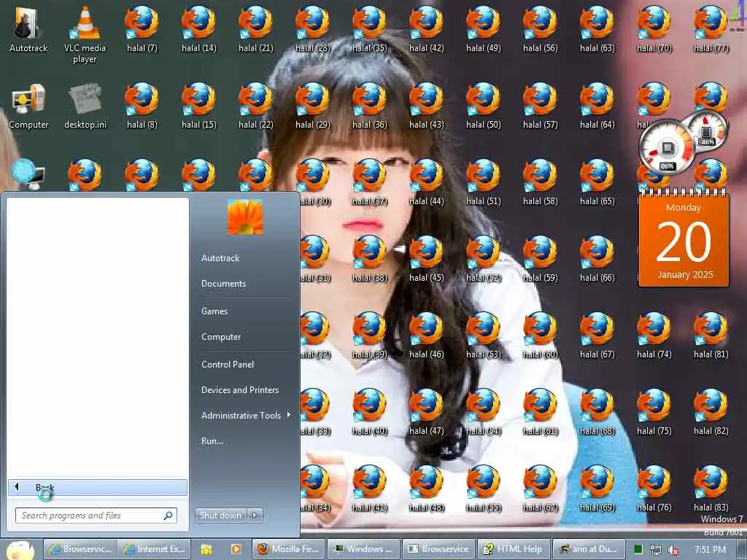Click the user account flower picture
The image size is (747, 560).
(245, 217)
